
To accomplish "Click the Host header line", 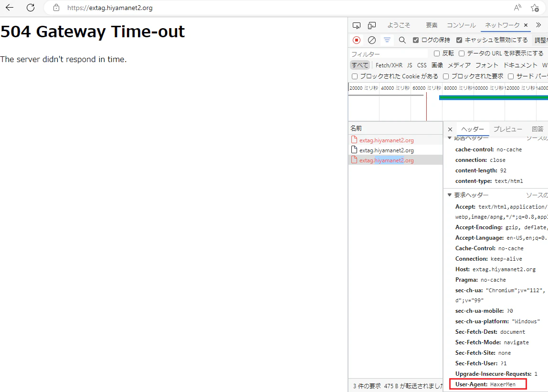I will (x=495, y=269).
